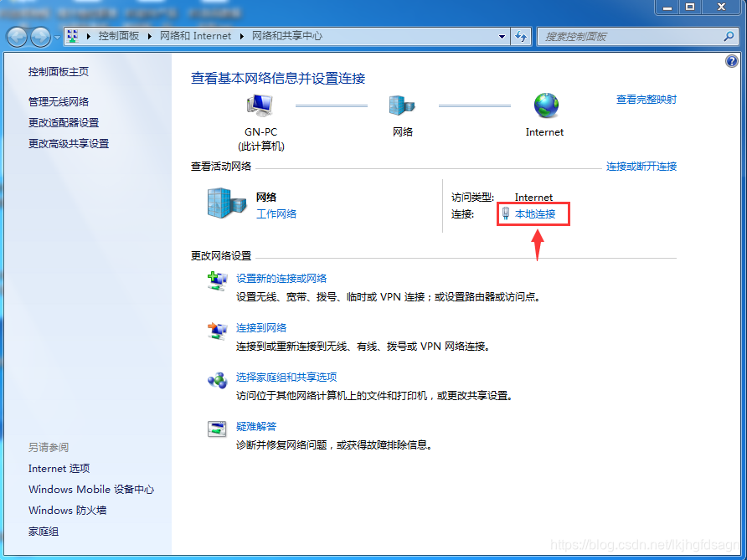Open the 连接到网络 link

261,327
